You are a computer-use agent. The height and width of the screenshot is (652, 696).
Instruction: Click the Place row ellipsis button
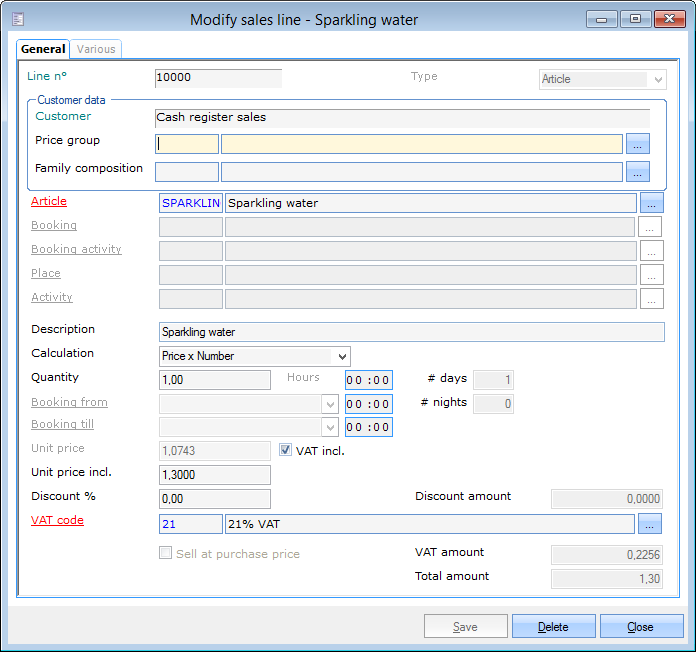tap(652, 274)
